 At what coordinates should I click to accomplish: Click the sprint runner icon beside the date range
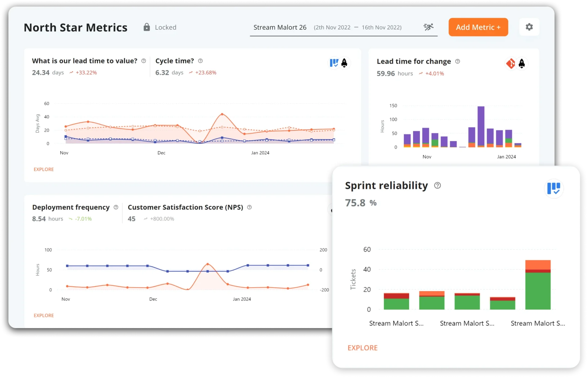coord(428,27)
